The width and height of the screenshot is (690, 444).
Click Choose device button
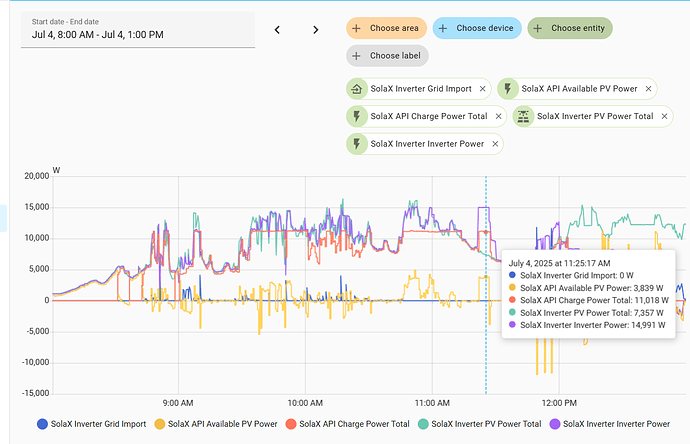coord(477,28)
